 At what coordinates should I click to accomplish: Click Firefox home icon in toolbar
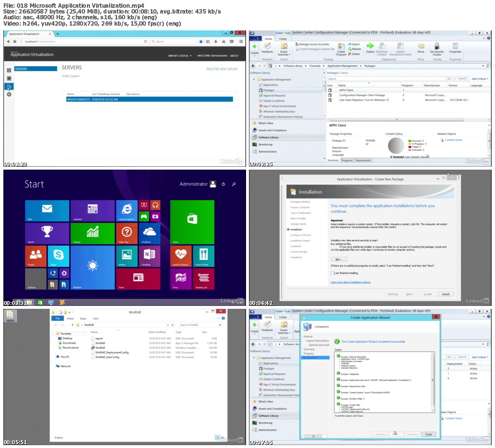223,42
